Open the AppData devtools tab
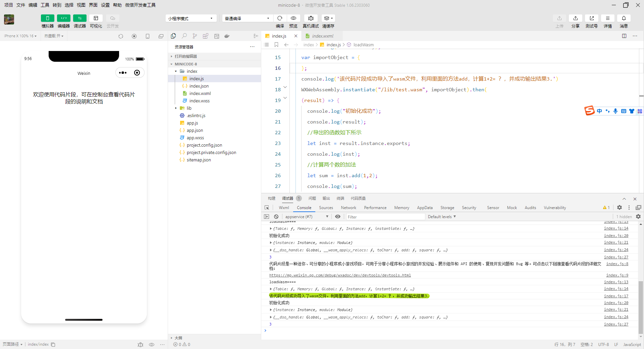 pos(425,208)
